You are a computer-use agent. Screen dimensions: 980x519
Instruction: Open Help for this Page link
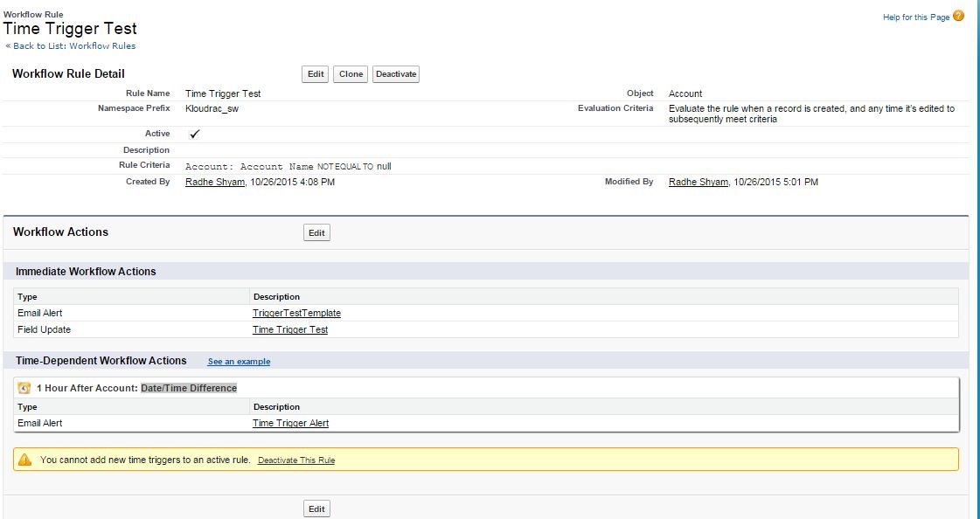tap(915, 17)
